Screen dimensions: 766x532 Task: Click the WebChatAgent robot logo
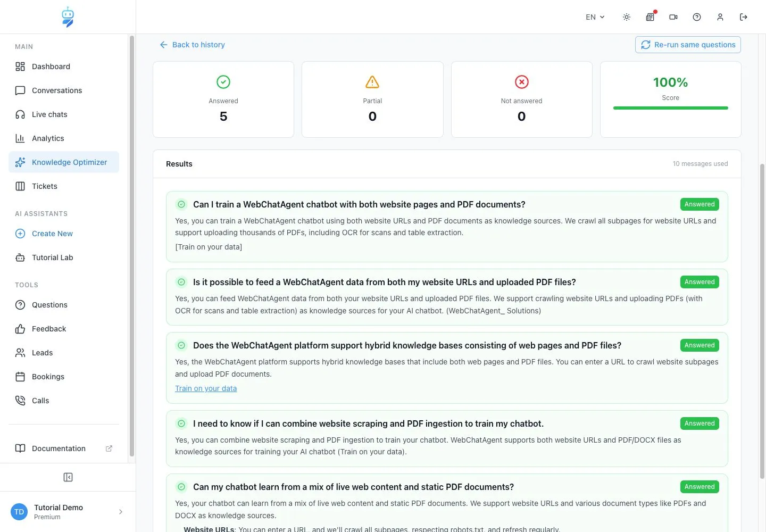[x=68, y=17]
